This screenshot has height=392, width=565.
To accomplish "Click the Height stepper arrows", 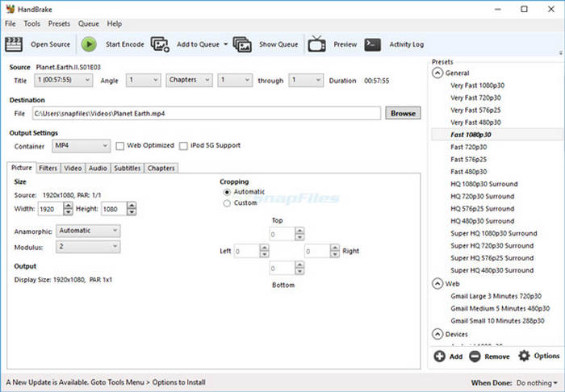I will (132, 209).
